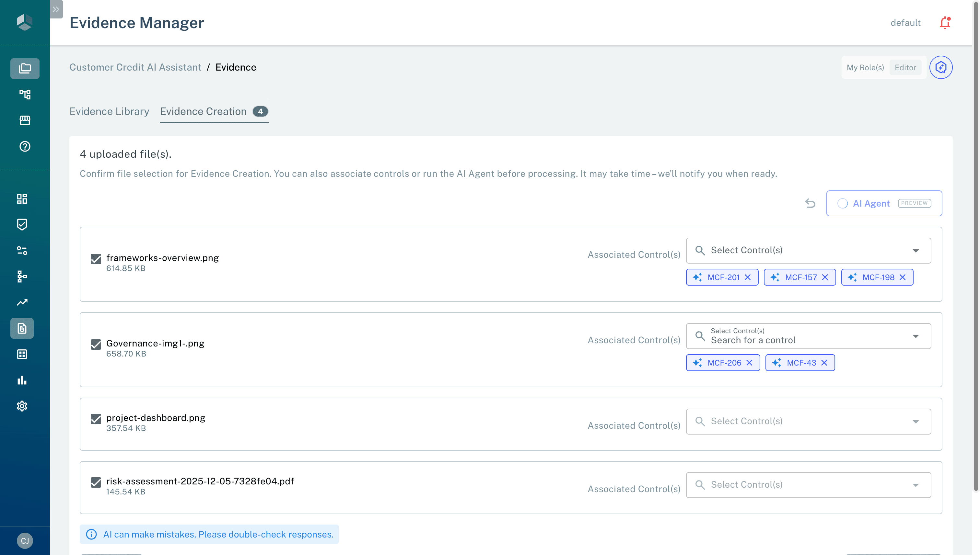Open Select Control(s) dropdown for project-dashboard.png
Image resolution: width=980 pixels, height=555 pixels.
[x=808, y=421]
